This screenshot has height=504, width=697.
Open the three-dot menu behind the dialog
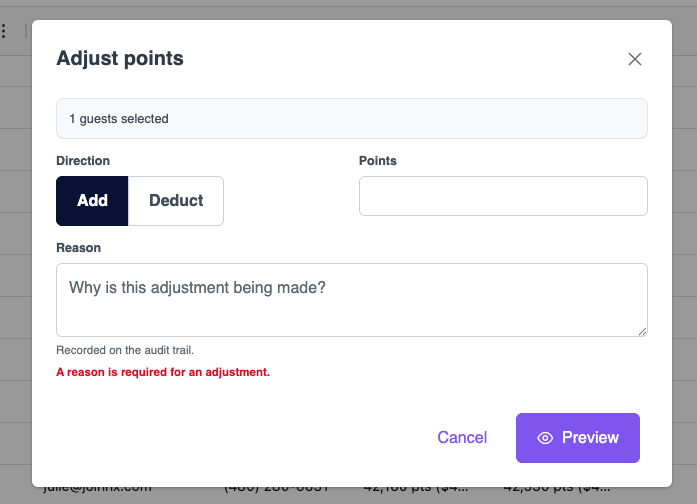point(4,31)
